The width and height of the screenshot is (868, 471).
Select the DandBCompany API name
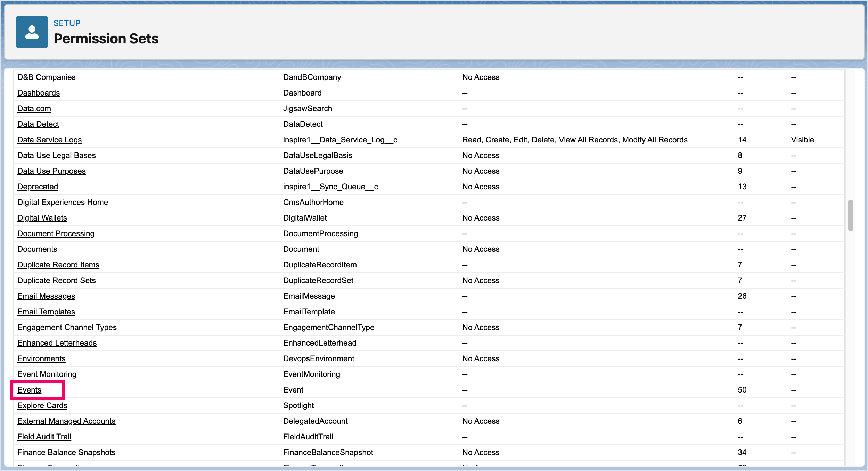(x=312, y=77)
